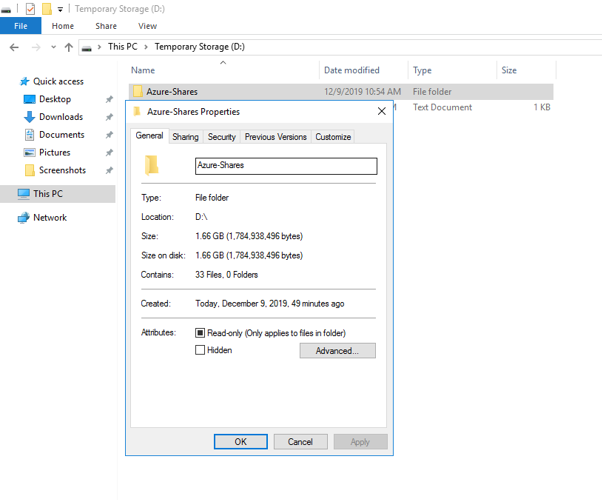Open Downloads in Quick access
The image size is (602, 500).
61,117
